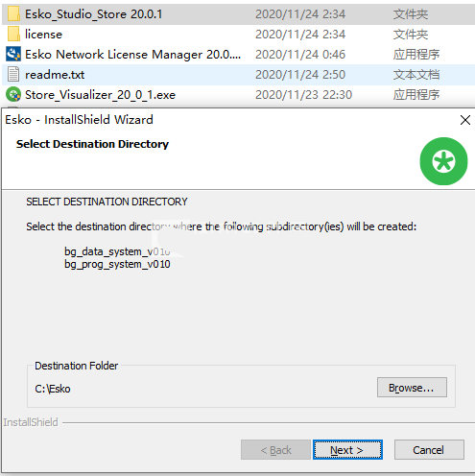Close the InstallShield Wizard window
475x476 pixels.
tap(465, 120)
